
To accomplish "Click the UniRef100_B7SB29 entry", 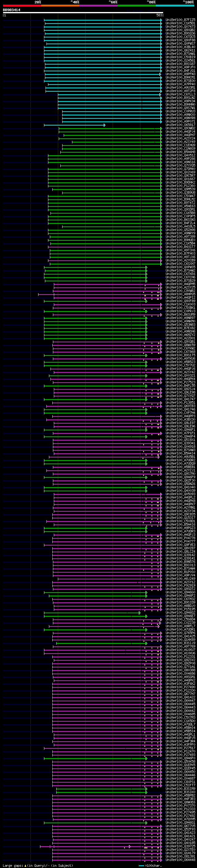I will click(x=180, y=281).
